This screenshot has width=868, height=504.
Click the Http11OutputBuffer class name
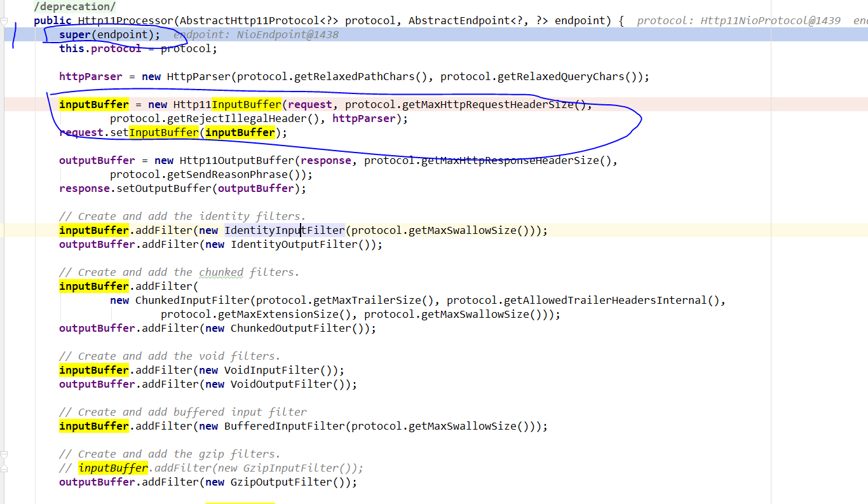236,160
